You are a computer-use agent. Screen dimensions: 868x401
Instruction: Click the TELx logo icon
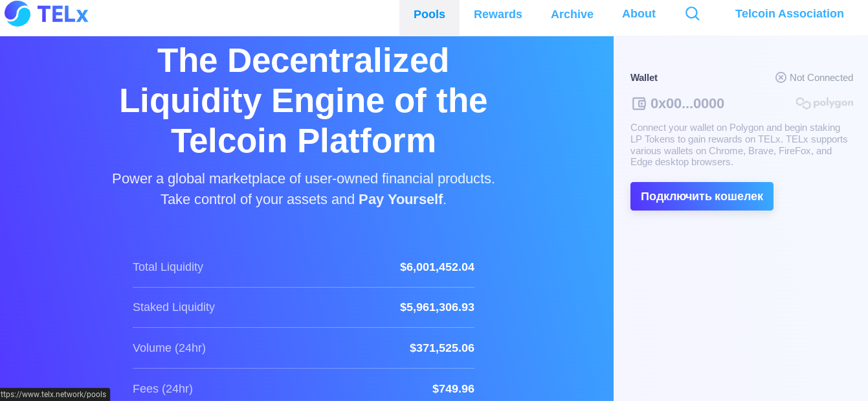tap(17, 14)
